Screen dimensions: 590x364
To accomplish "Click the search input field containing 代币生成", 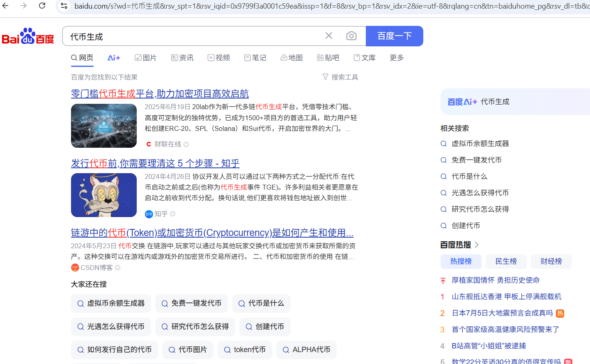I will [x=193, y=37].
